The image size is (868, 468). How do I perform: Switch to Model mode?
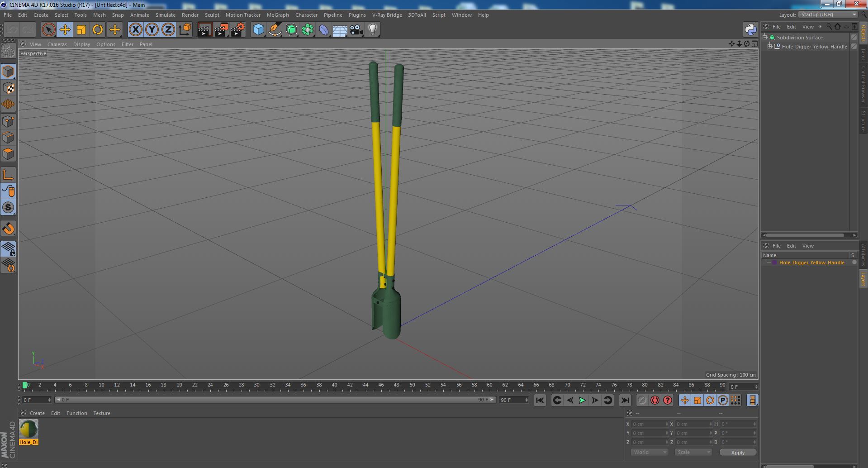coord(8,72)
